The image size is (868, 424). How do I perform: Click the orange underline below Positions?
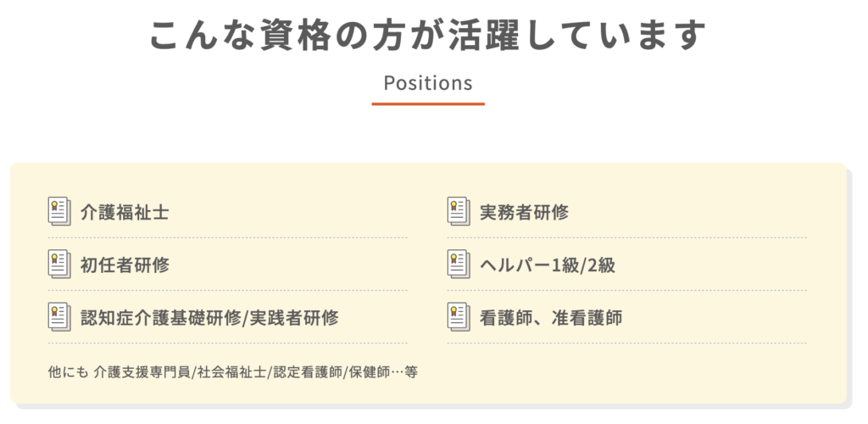coord(428,103)
